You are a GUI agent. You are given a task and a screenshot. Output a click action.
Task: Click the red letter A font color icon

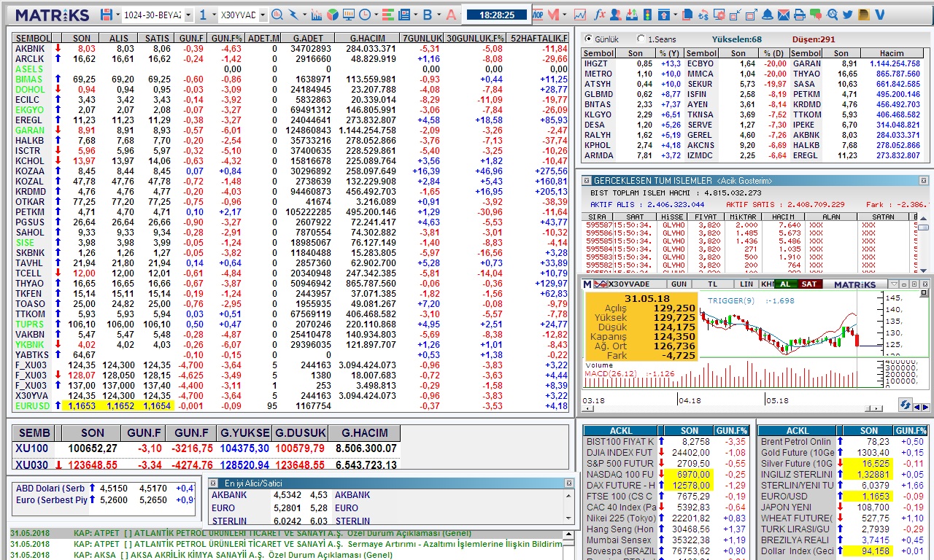click(451, 15)
